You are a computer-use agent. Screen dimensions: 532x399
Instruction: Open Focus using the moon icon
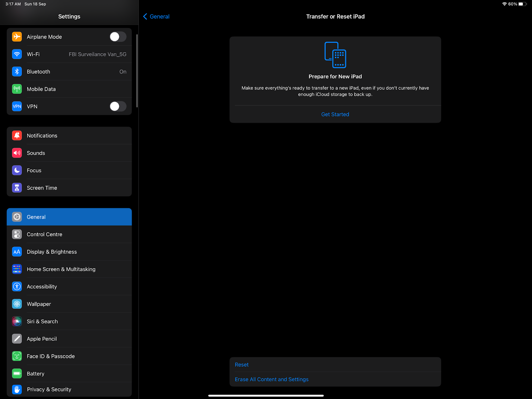(x=17, y=170)
